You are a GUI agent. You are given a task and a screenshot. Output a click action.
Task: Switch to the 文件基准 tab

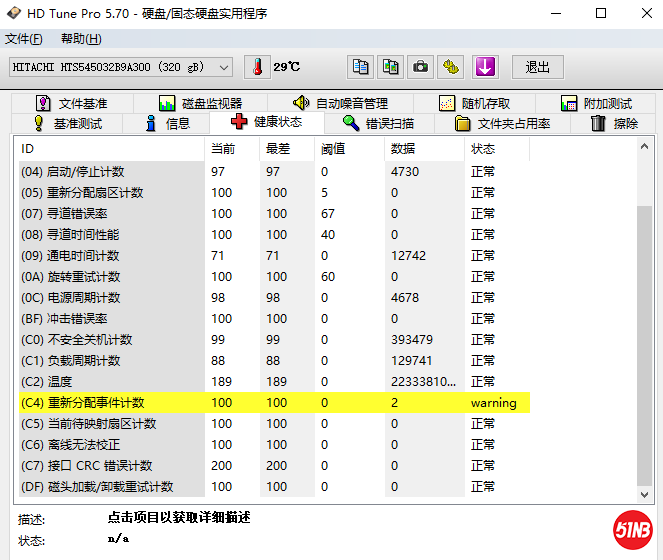[x=72, y=103]
